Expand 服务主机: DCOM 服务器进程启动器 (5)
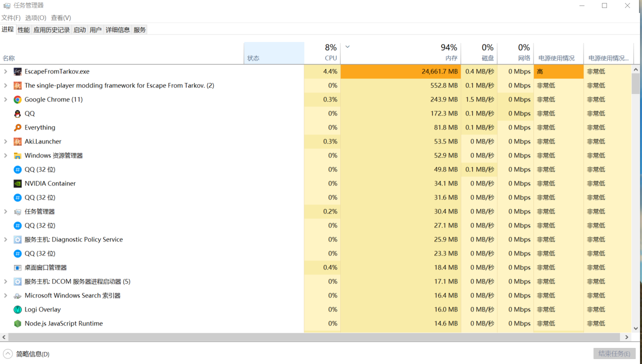The width and height of the screenshot is (642, 364). [6, 281]
